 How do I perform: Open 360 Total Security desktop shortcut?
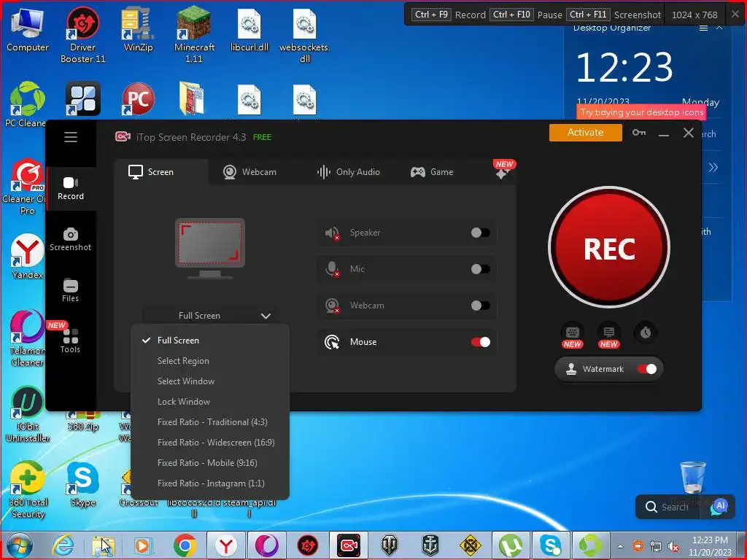tap(28, 490)
